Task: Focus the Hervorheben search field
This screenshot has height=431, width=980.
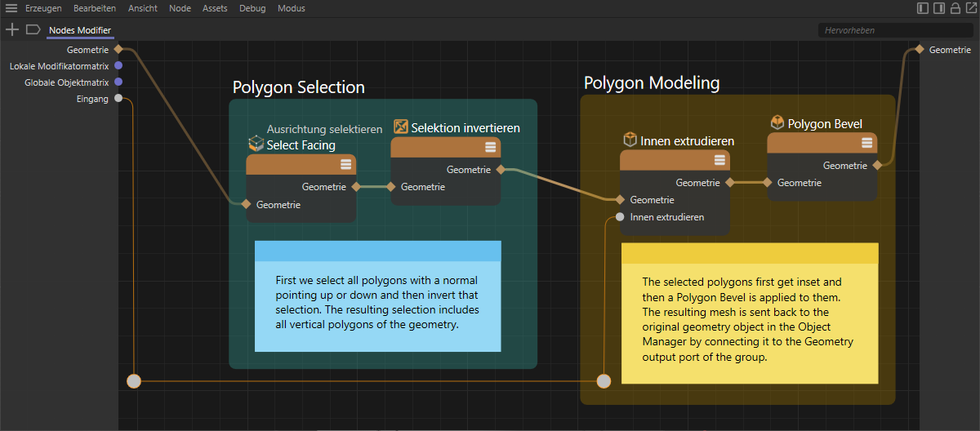Action: coord(894,30)
